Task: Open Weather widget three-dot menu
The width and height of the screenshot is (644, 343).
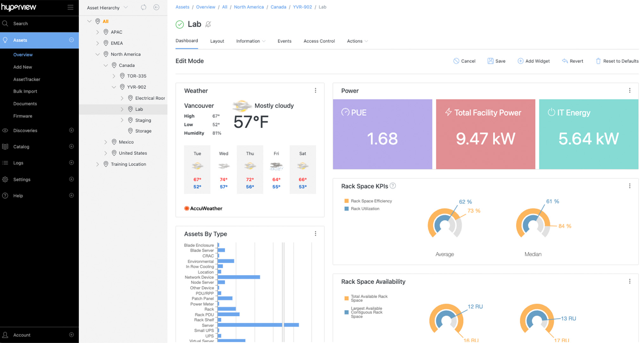Action: pyautogui.click(x=315, y=91)
